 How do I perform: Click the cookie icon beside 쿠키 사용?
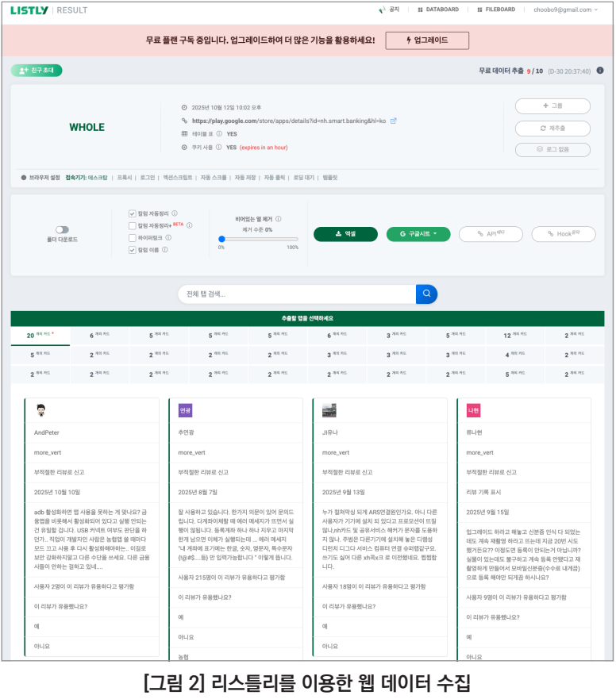184,147
